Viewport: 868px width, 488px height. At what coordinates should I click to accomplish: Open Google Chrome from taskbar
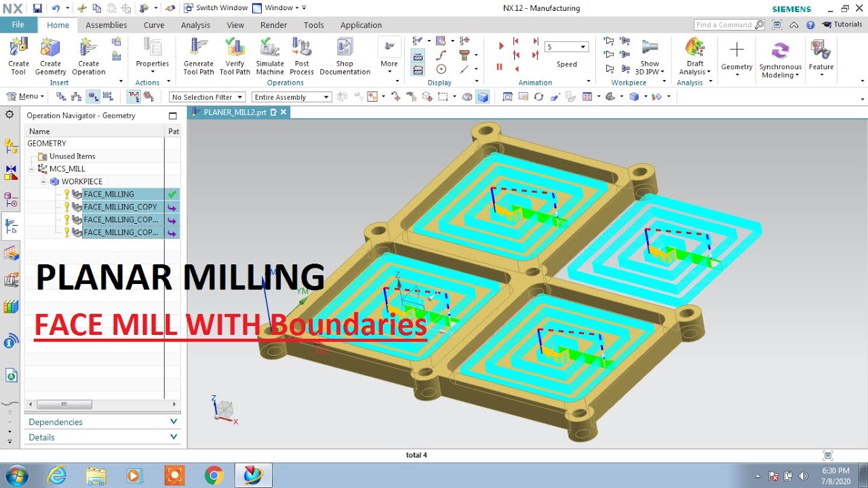click(214, 476)
